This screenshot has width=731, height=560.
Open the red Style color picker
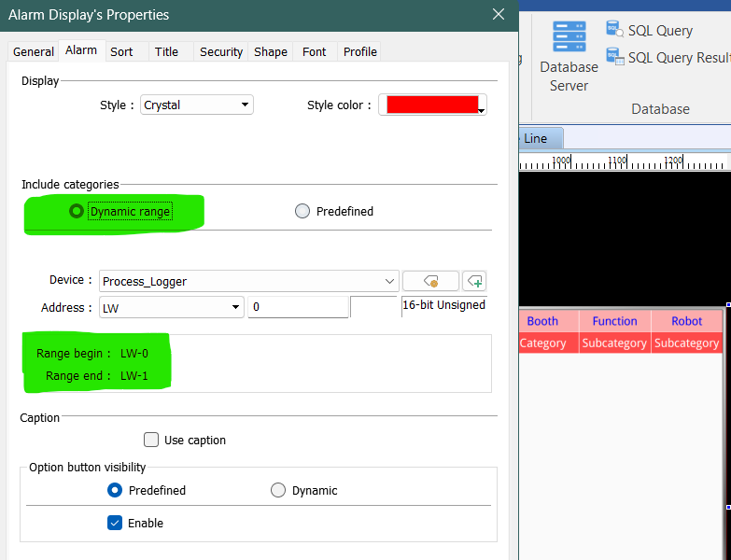tap(433, 105)
